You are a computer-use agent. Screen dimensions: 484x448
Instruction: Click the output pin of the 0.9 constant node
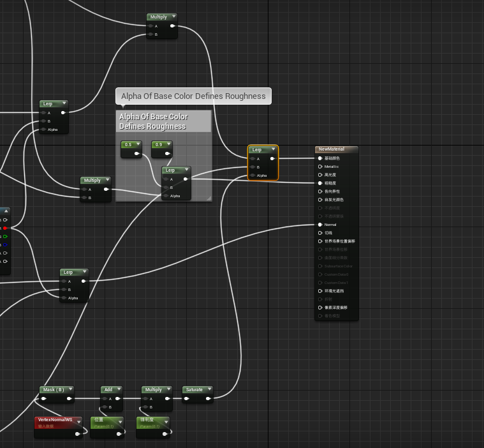point(167,154)
